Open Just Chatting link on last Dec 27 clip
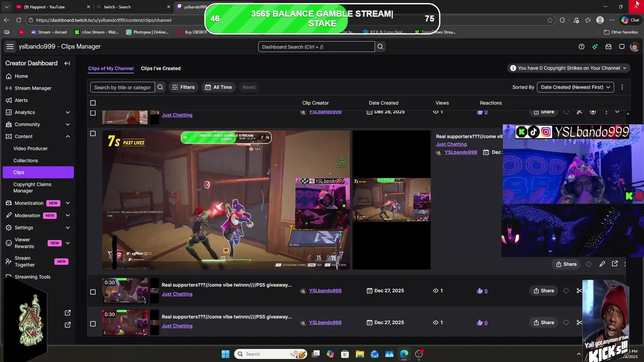The height and width of the screenshot is (362, 644). (177, 326)
